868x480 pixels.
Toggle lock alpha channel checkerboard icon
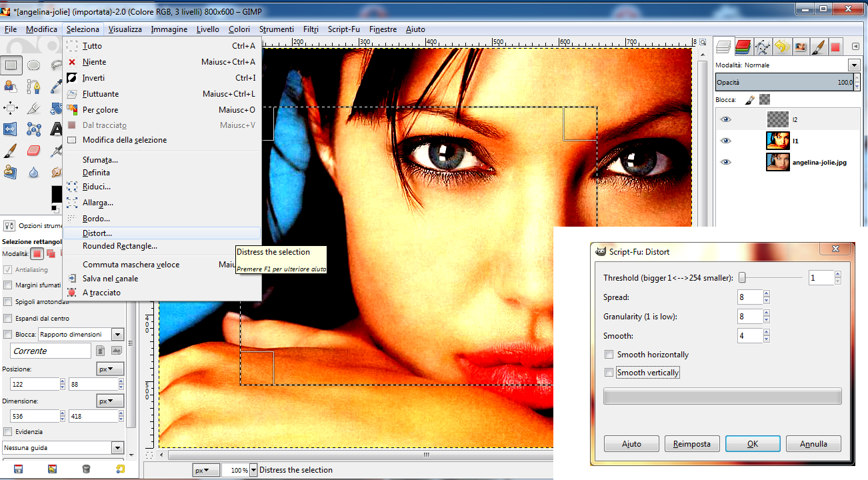[765, 100]
